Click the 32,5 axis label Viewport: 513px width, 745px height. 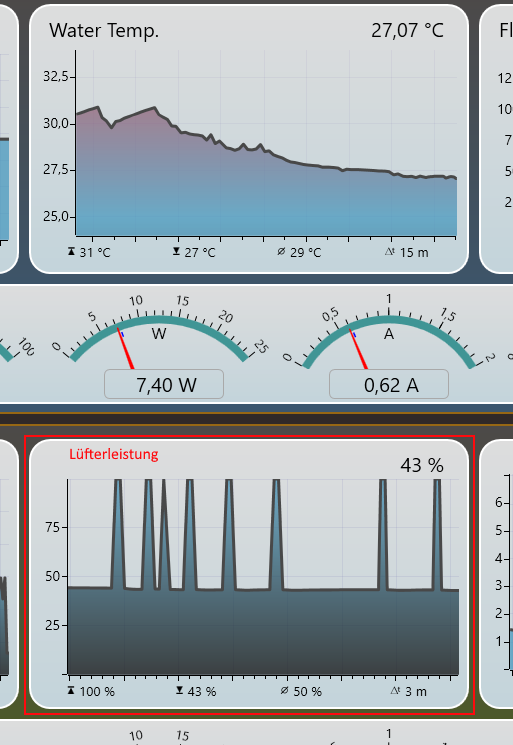click(x=56, y=76)
